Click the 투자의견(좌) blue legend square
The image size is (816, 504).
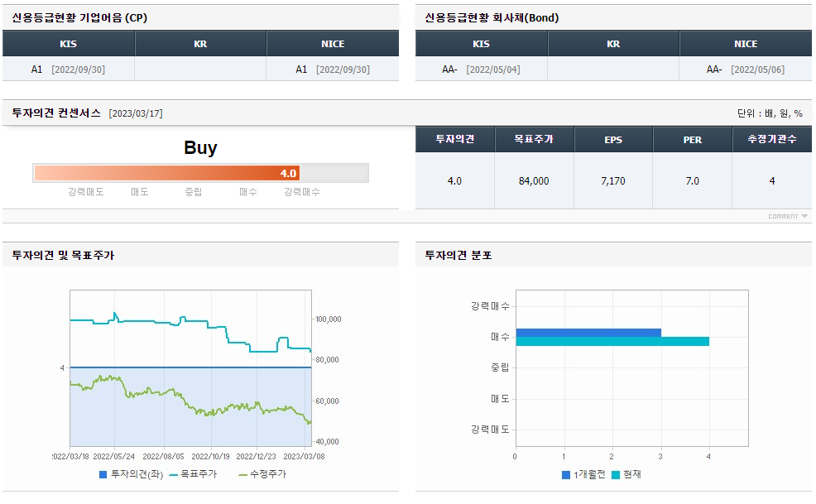pos(103,474)
